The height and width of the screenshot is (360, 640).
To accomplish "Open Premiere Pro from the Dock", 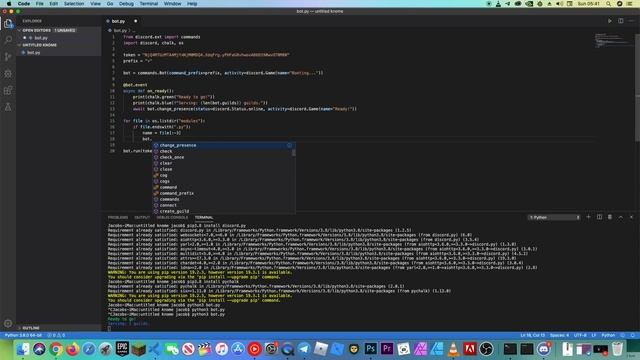I will 387,349.
